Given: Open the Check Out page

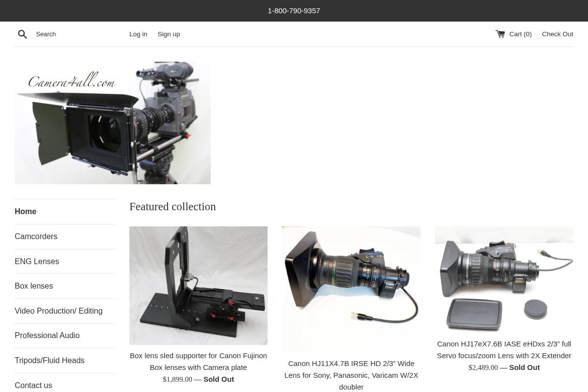Looking at the screenshot, I should [x=558, y=34].
